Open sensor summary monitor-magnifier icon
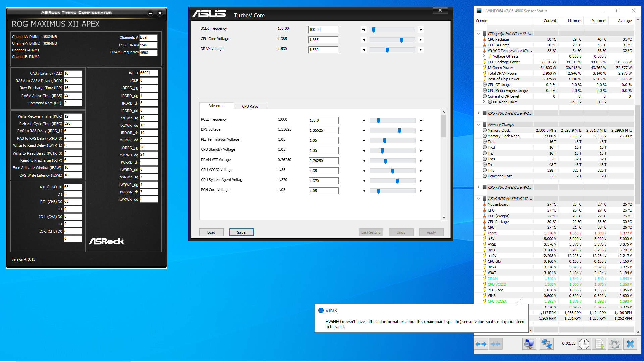 (529, 344)
